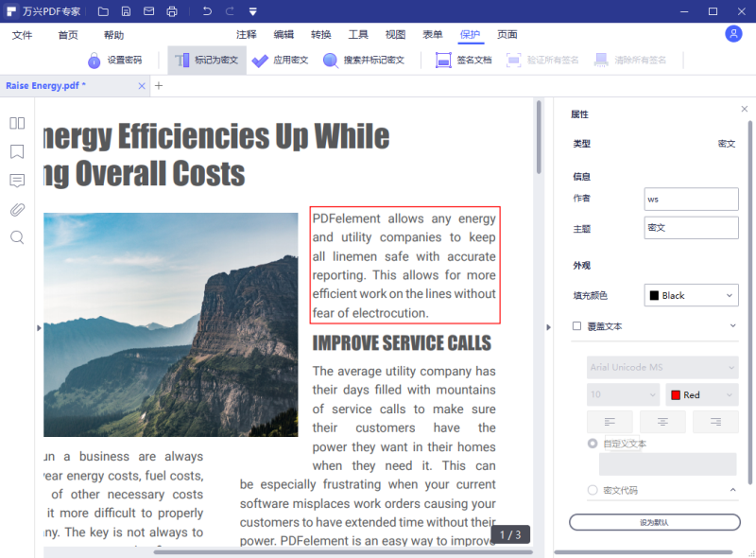Click 设为默认 button

point(654,522)
